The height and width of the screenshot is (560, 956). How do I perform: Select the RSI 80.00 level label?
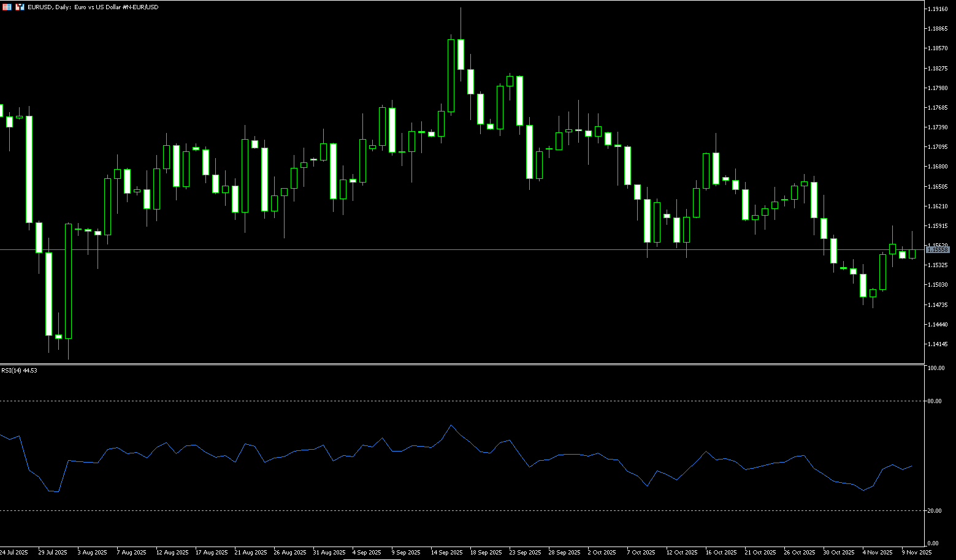coord(935,401)
